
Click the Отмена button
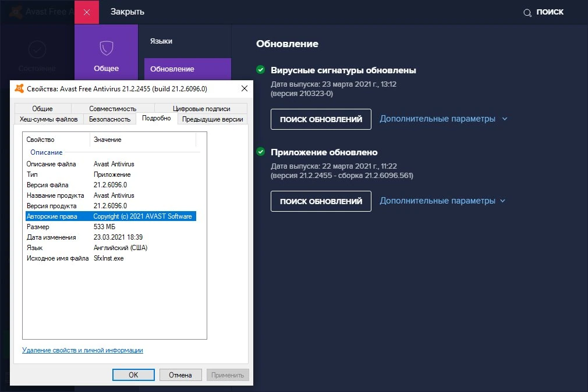(x=180, y=375)
